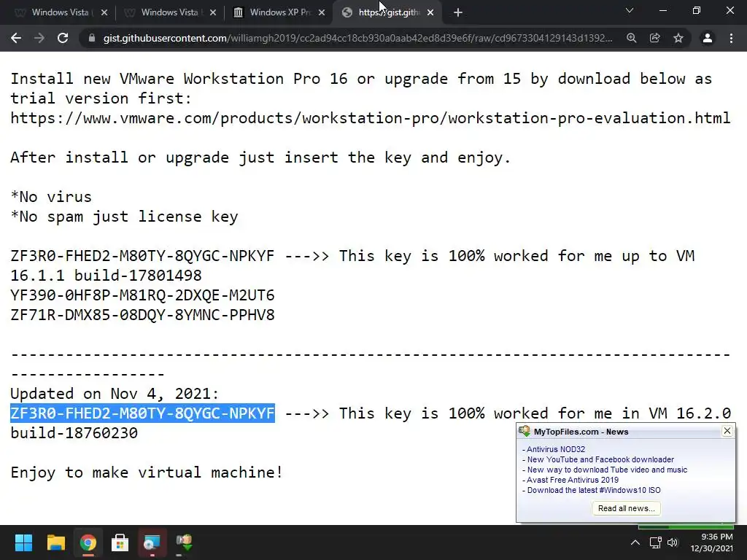Click the first ZF3R0 key above build-17801498

(x=142, y=256)
